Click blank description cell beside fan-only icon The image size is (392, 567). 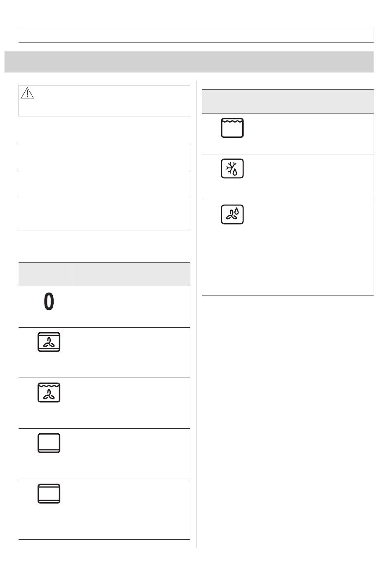tap(130, 353)
